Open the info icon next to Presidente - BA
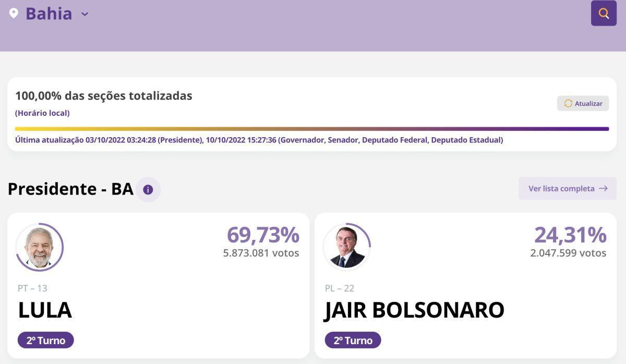Screen dimensions: 626x364 pos(148,189)
